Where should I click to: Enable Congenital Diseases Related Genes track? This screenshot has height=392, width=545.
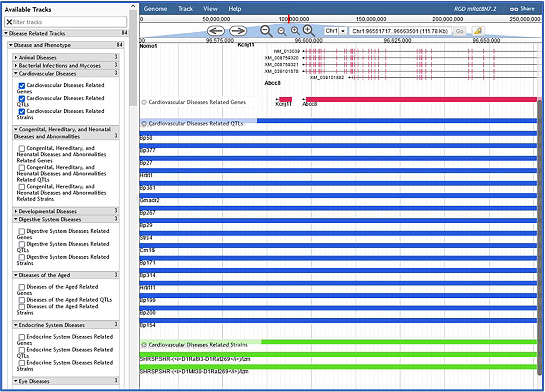[x=22, y=148]
